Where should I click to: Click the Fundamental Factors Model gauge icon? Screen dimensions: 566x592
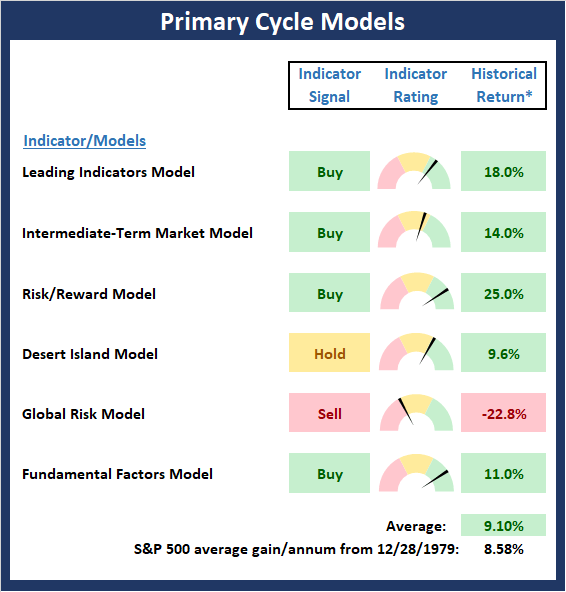pos(416,473)
